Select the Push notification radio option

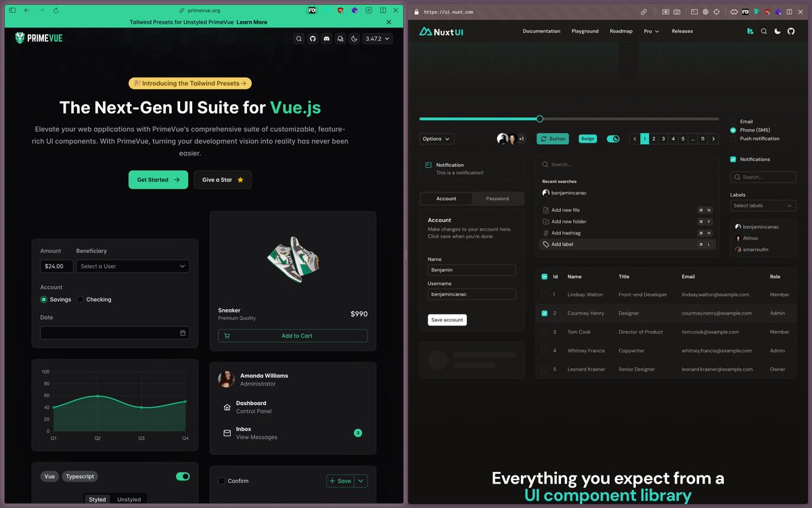click(x=733, y=139)
